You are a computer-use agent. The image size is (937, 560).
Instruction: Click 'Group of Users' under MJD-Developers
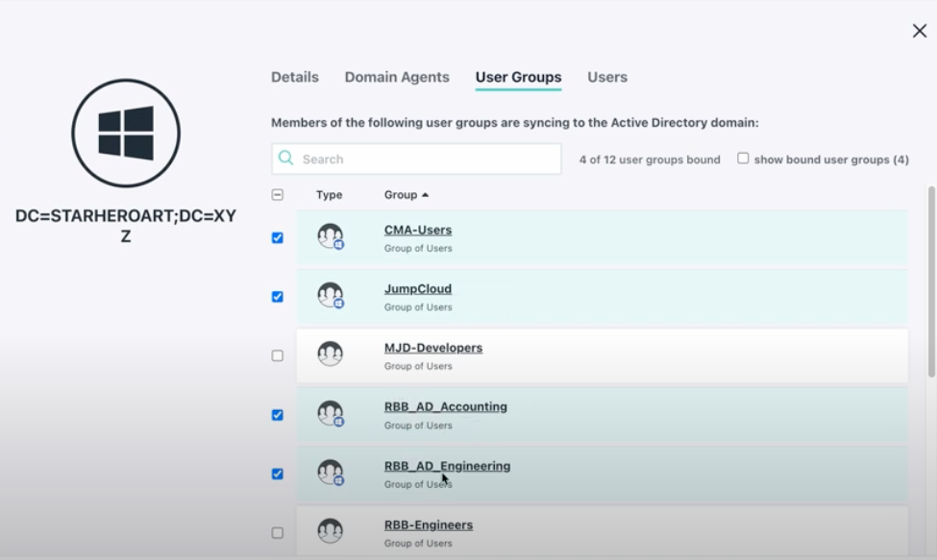[x=418, y=367]
